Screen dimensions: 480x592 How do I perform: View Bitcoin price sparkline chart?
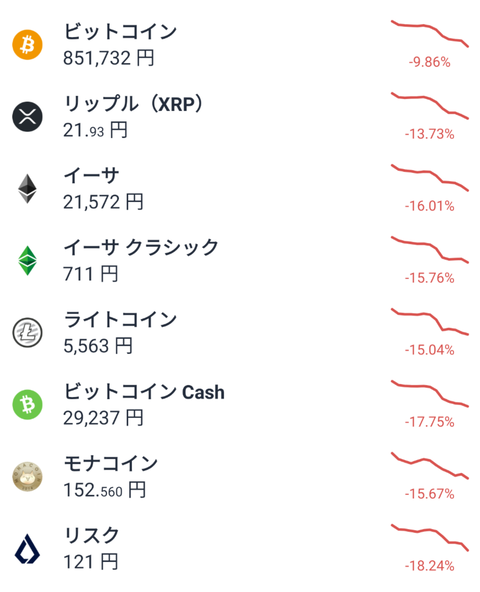click(430, 34)
